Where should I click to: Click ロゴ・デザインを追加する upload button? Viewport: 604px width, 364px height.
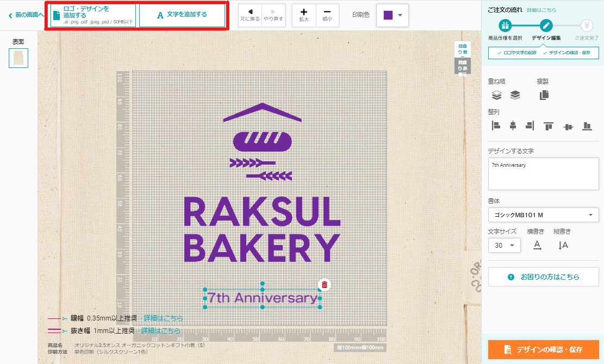93,15
